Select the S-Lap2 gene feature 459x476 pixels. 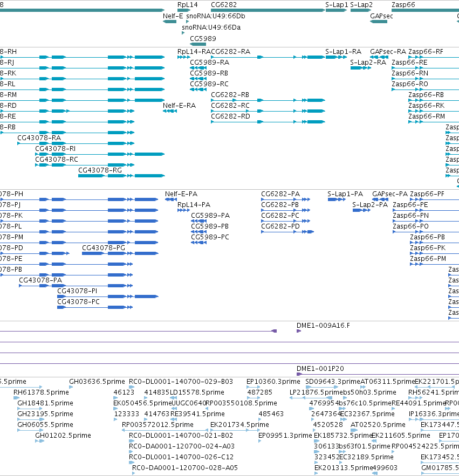click(x=361, y=10)
